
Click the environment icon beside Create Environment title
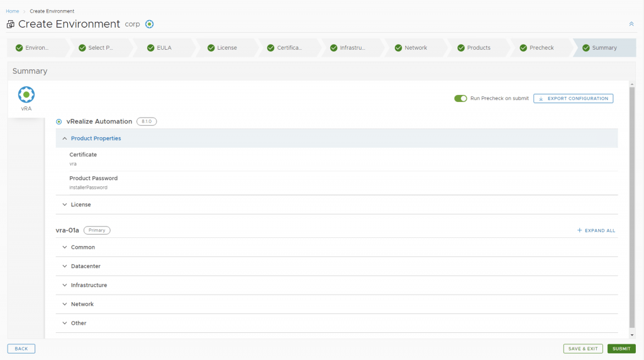click(11, 24)
